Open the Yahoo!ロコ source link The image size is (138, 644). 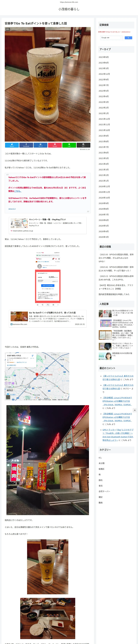12,209
